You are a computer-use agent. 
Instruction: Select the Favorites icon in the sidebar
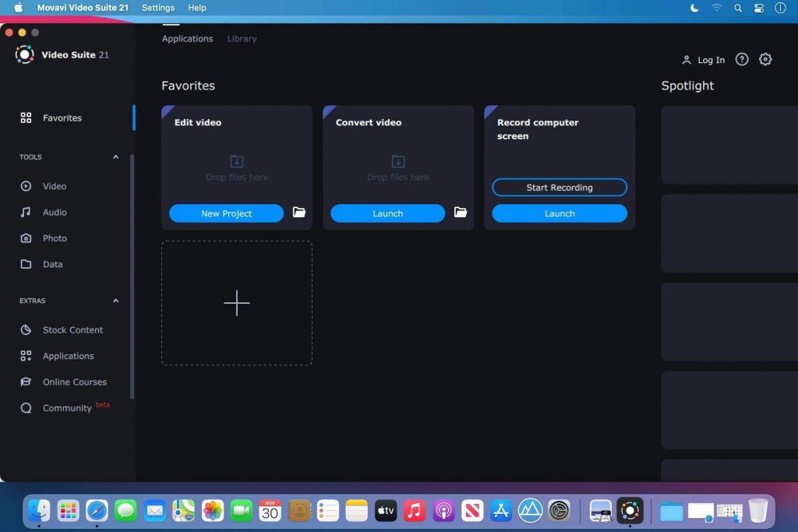pyautogui.click(x=26, y=118)
